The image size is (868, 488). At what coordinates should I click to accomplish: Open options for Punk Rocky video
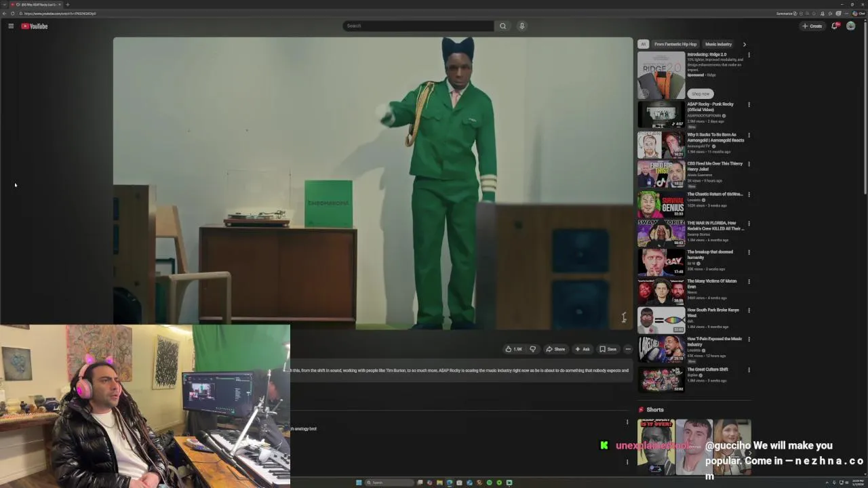coord(749,104)
